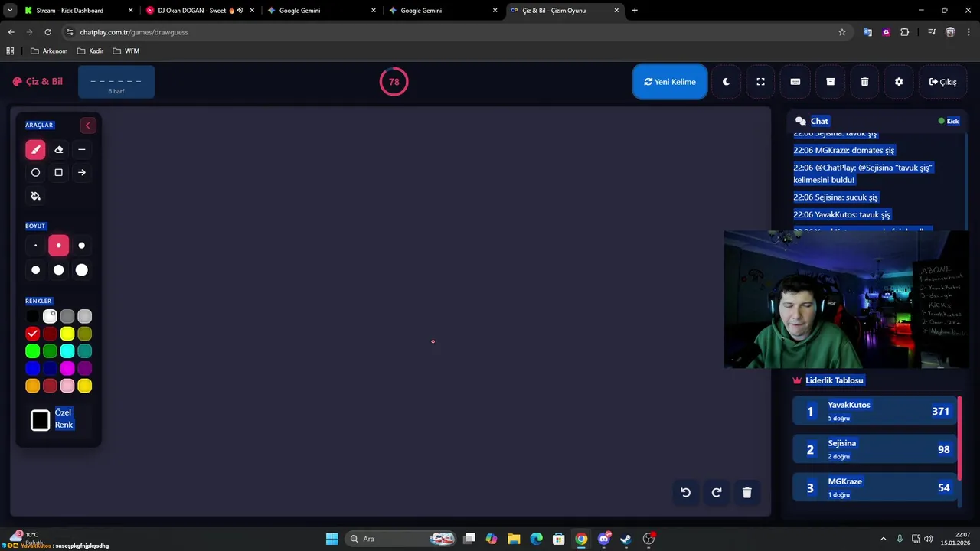
Task: Open a new browser tab
Action: point(635,11)
